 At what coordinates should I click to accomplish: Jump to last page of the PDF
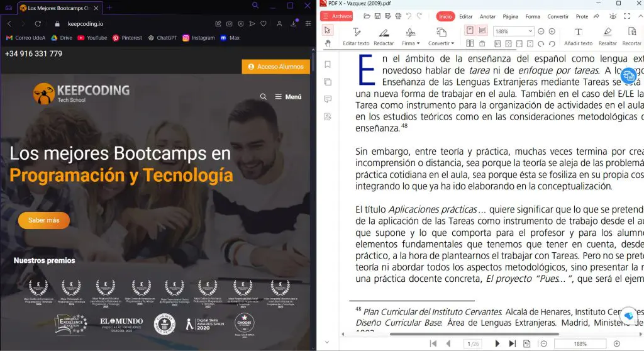512,343
